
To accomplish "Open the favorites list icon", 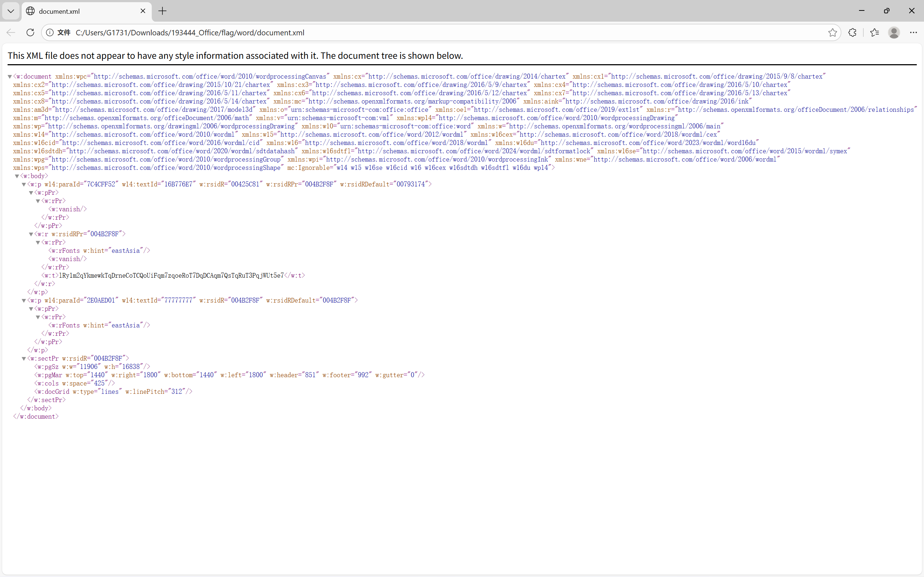I will pos(874,32).
